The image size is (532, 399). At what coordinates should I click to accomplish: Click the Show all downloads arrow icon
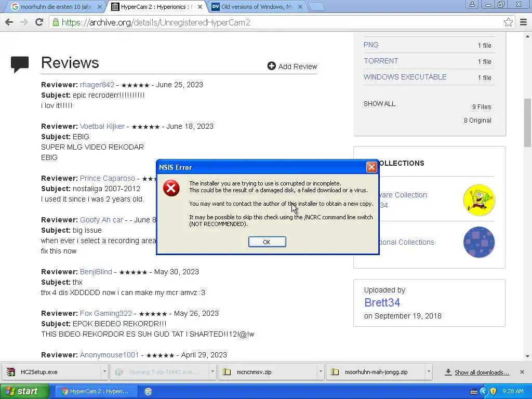(x=448, y=372)
